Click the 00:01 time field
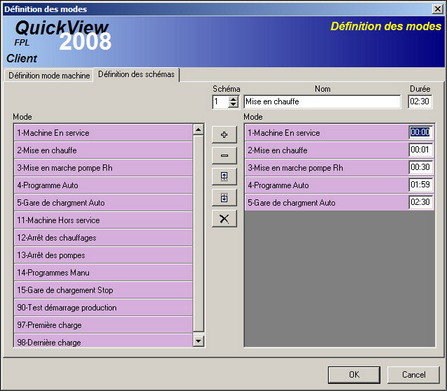Viewport: 447px width, 391px height. [x=421, y=150]
